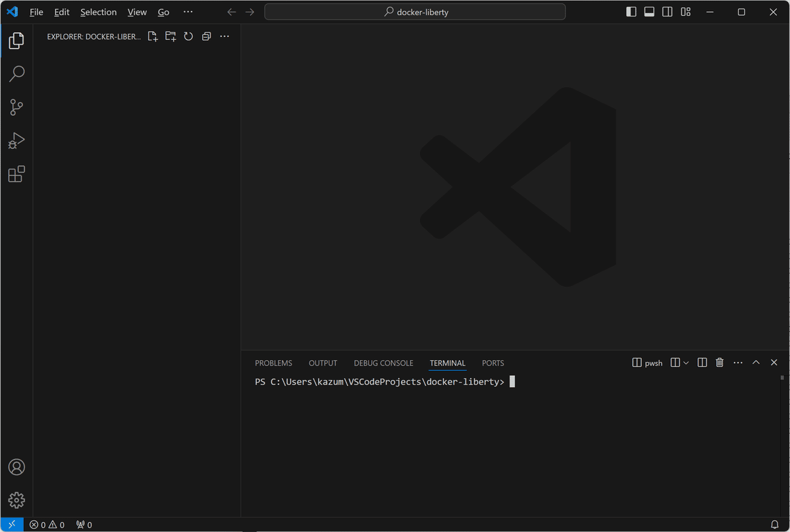Click the VS Code logo in title bar
This screenshot has width=790, height=532.
13,12
